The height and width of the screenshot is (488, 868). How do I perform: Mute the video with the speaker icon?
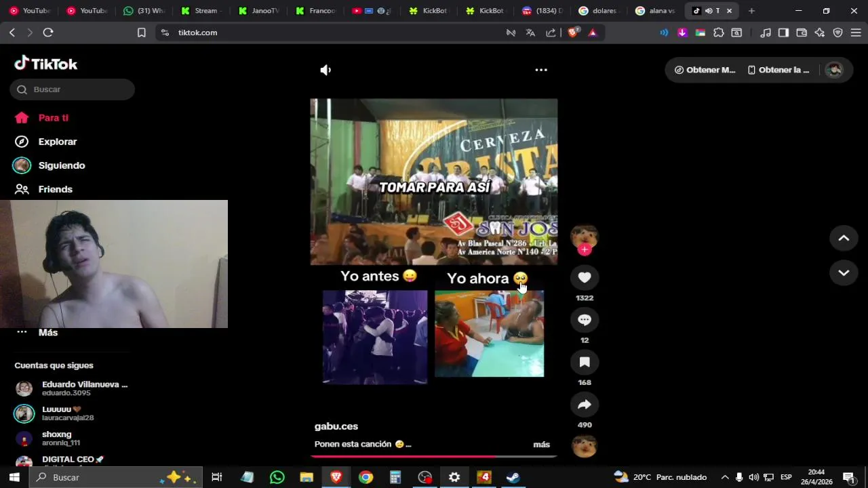325,70
